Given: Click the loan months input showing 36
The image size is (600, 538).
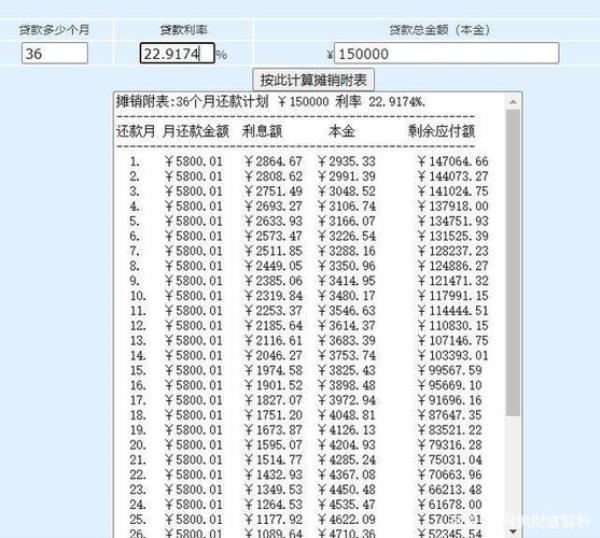Looking at the screenshot, I should click(53, 53).
